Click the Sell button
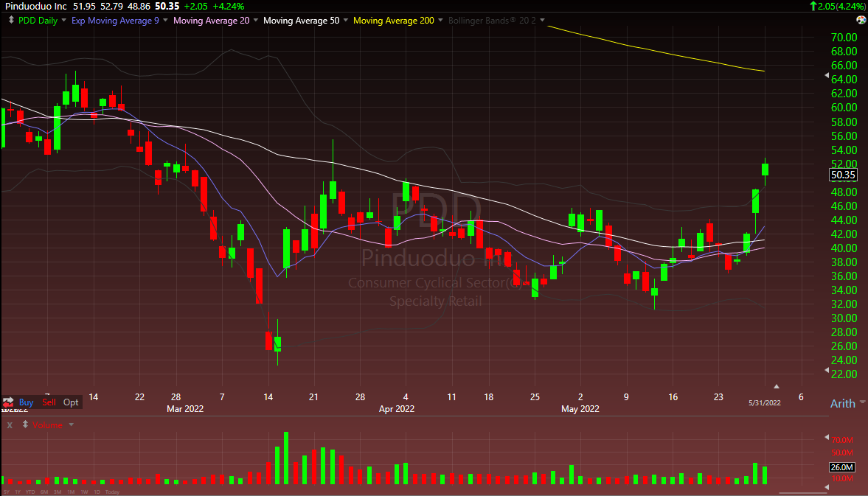The height and width of the screenshot is (496, 868). pos(49,402)
